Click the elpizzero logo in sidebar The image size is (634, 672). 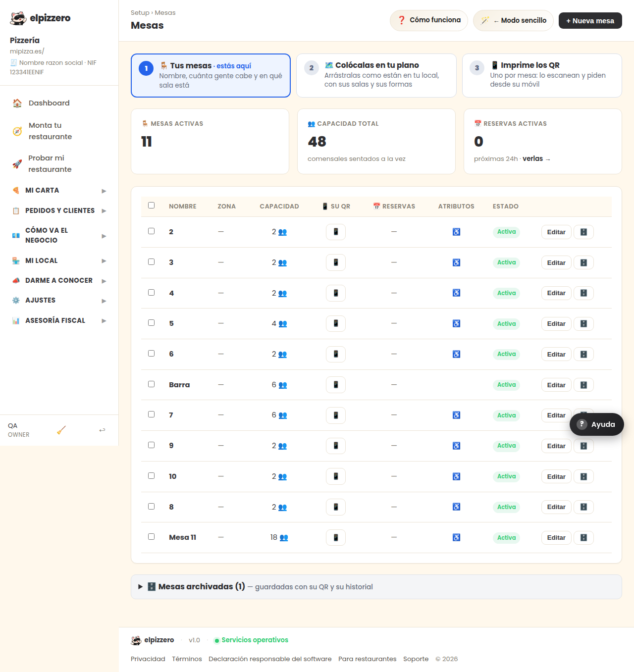(x=41, y=18)
